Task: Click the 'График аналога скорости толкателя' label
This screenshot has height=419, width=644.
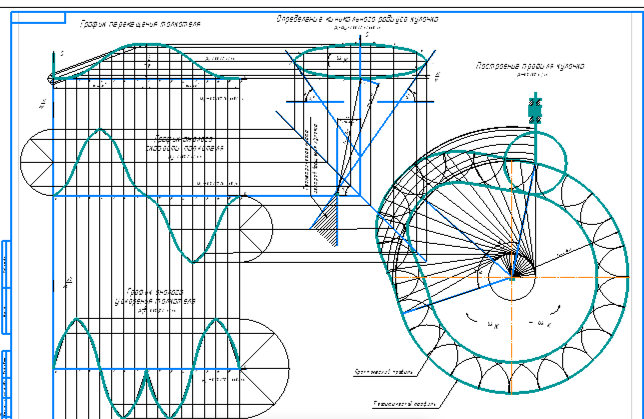Action: (184, 144)
